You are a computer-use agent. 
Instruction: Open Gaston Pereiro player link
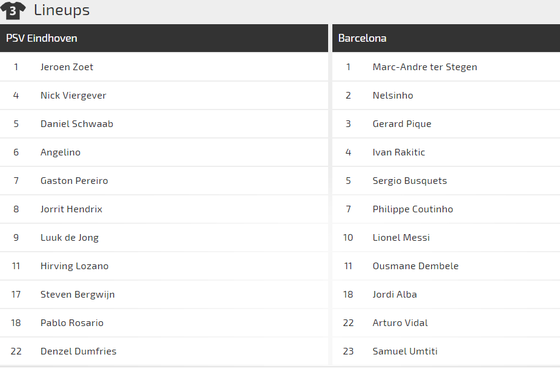click(74, 181)
